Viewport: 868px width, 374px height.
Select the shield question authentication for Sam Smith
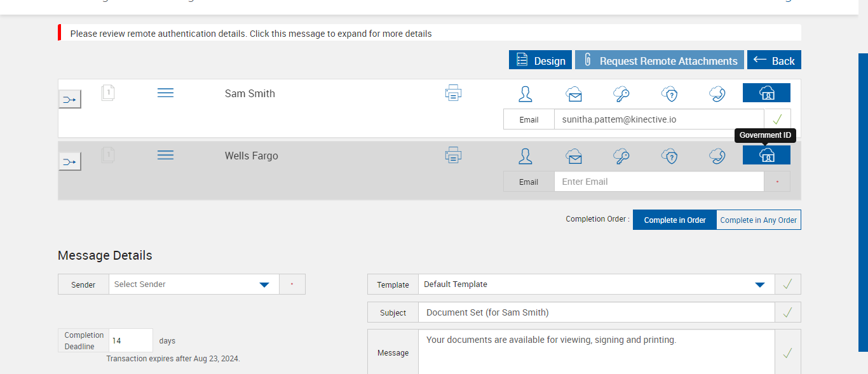click(669, 94)
